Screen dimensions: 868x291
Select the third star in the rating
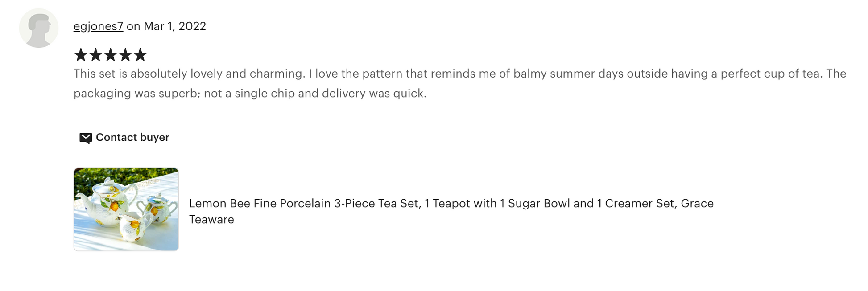(110, 55)
